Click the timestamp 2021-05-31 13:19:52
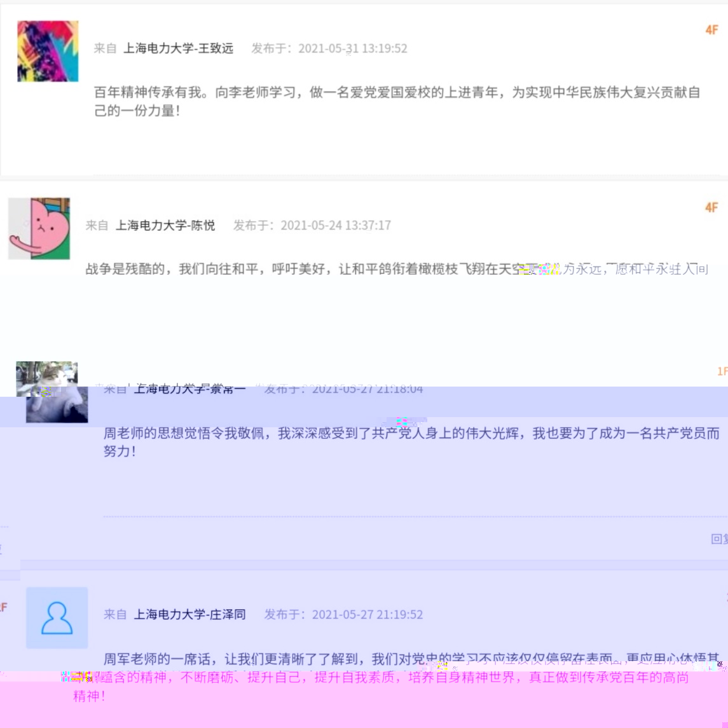This screenshot has width=728, height=728. point(353,48)
